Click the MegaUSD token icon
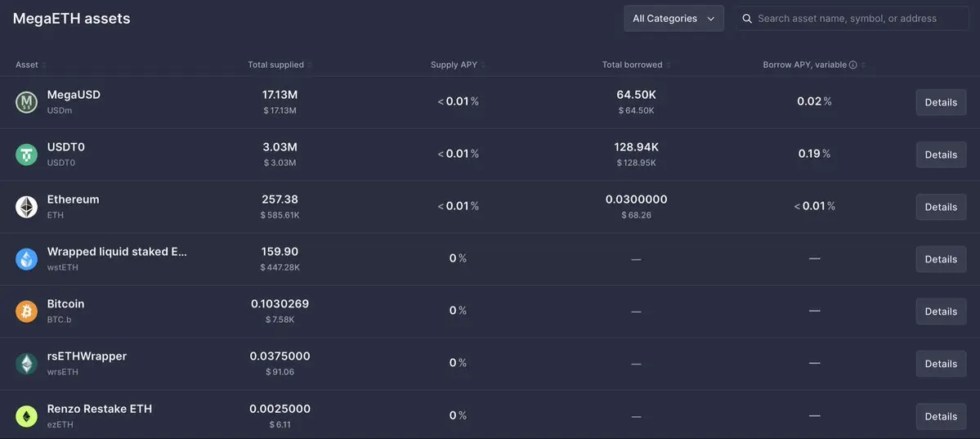 (26, 102)
